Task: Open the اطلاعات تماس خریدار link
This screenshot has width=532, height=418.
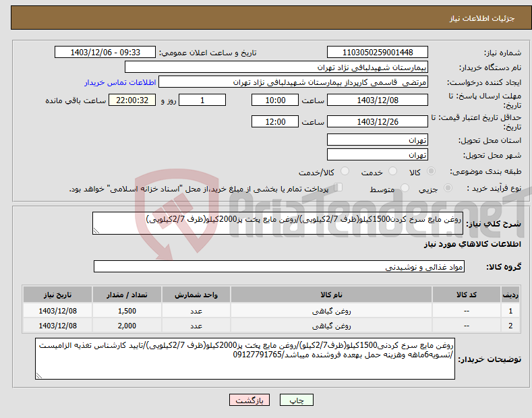Action: coord(120,82)
